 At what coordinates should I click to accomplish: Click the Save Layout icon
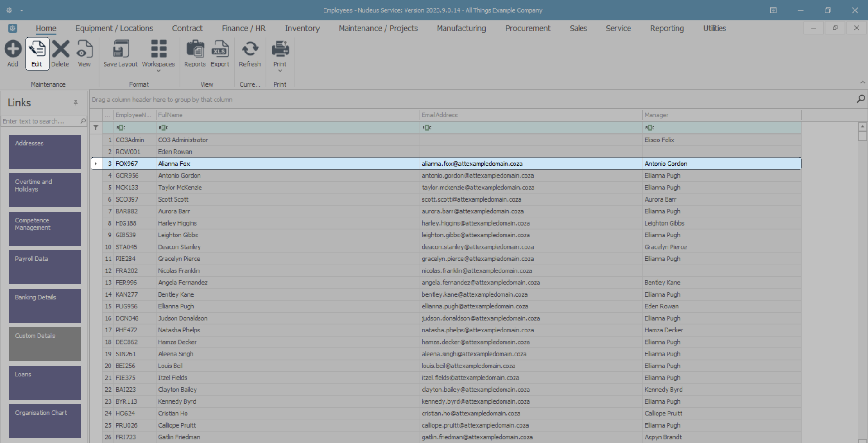tap(120, 49)
